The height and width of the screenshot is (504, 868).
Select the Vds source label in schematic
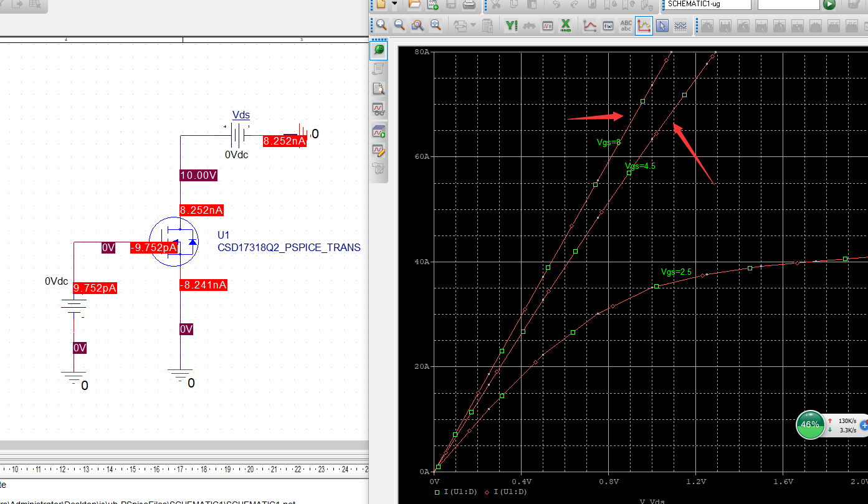pyautogui.click(x=241, y=115)
